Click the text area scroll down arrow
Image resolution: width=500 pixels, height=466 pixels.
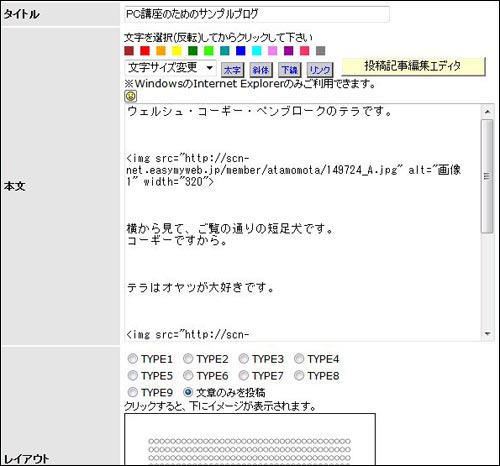[487, 334]
